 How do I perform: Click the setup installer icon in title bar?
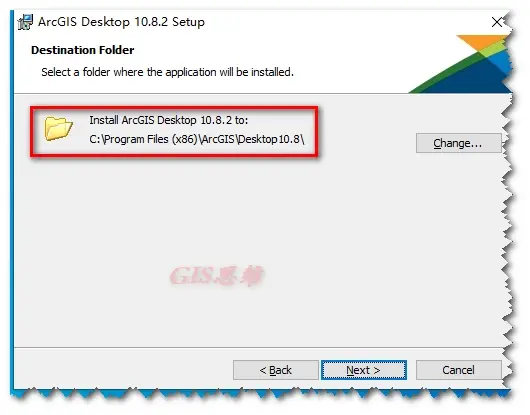[25, 22]
